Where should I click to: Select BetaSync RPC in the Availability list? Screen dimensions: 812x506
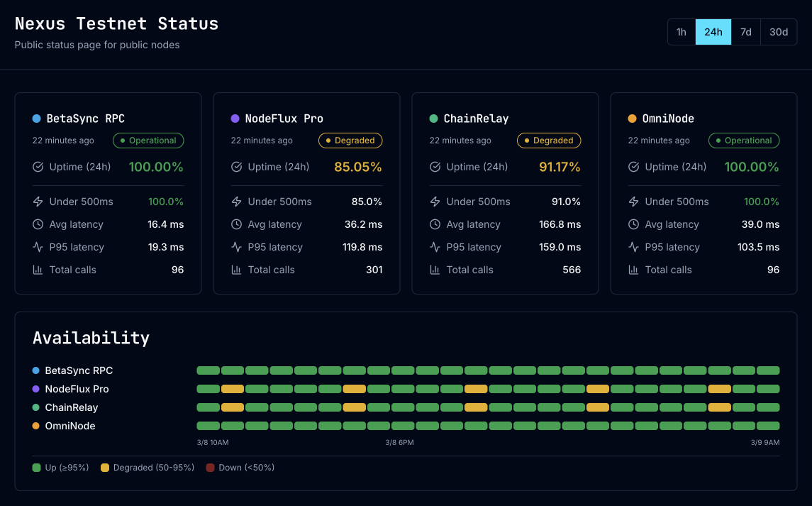[x=79, y=370]
